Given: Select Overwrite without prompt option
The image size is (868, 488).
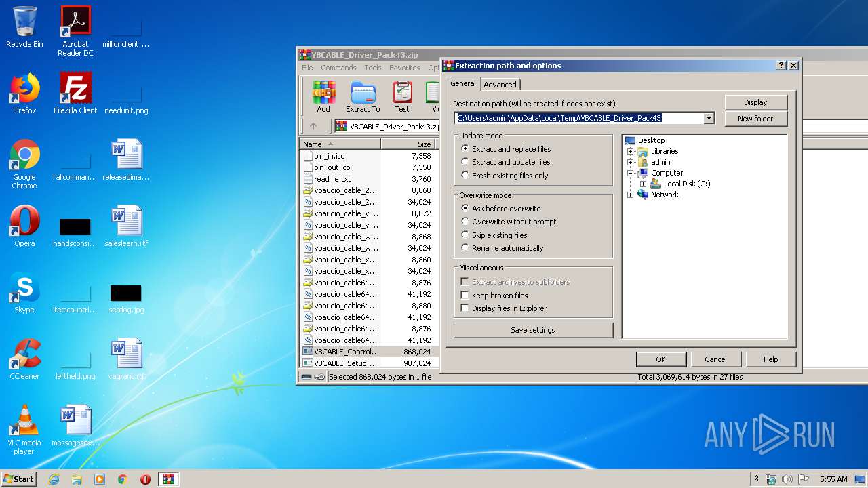Looking at the screenshot, I should tap(509, 222).
